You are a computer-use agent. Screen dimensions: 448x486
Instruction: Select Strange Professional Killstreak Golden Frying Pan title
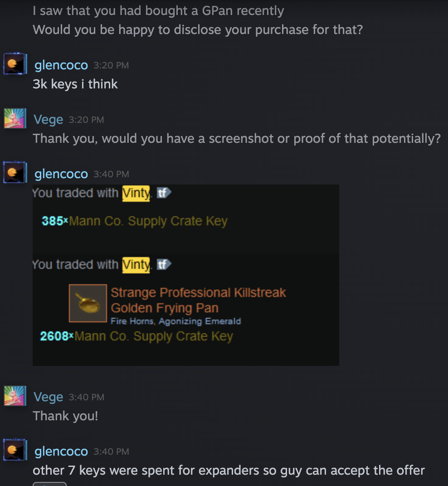point(198,300)
